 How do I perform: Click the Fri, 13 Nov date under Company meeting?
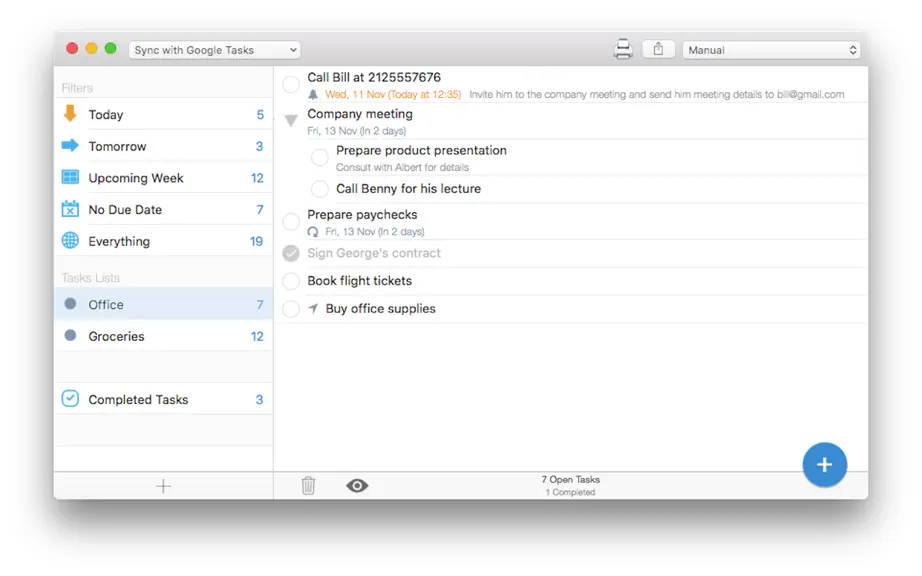click(x=356, y=131)
